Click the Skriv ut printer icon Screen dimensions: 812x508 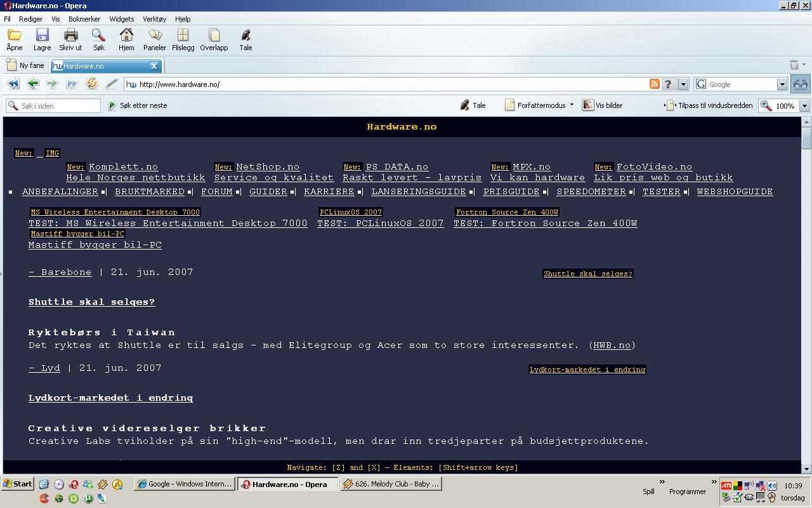click(x=70, y=35)
